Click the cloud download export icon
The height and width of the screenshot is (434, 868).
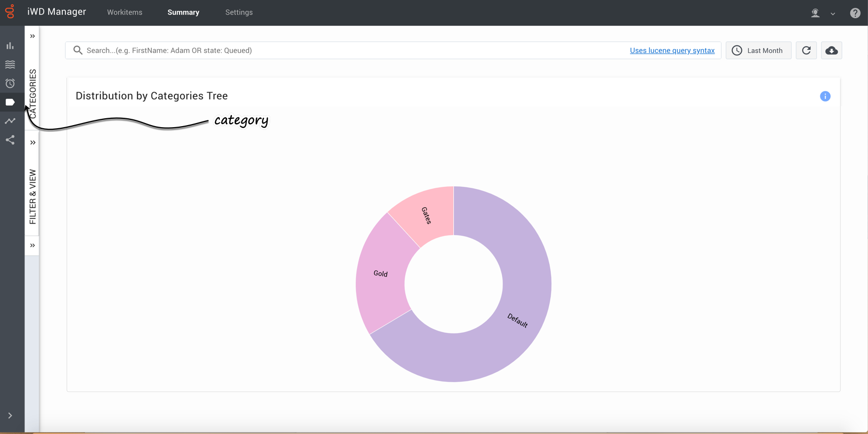pyautogui.click(x=831, y=50)
